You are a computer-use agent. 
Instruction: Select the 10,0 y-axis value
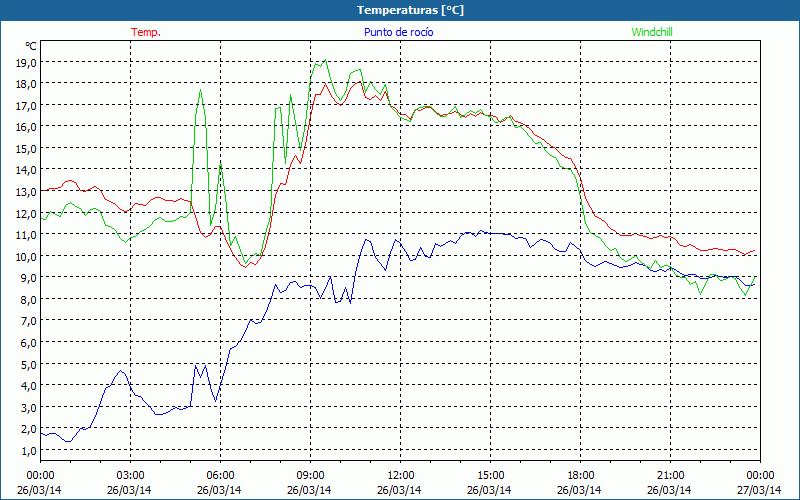tap(27, 257)
